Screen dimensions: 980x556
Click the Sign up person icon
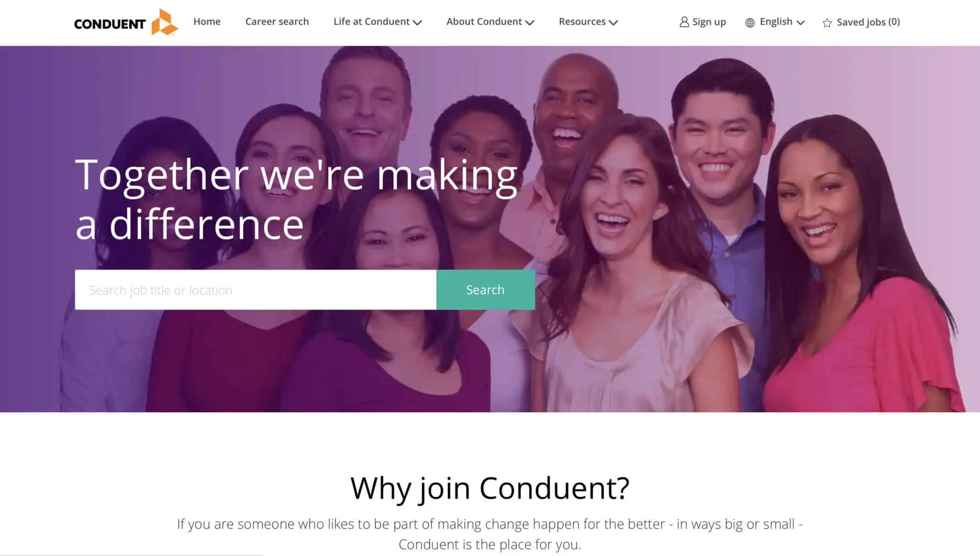[x=684, y=22]
